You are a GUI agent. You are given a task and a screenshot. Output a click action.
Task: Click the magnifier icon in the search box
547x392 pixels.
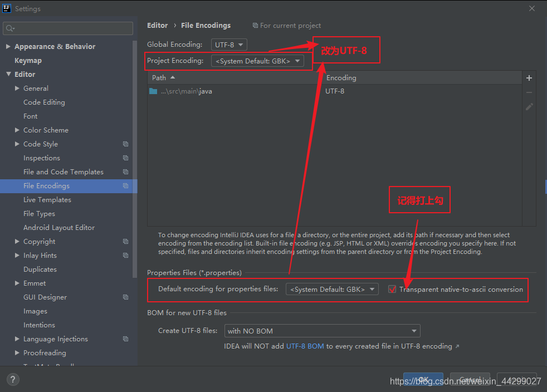pyautogui.click(x=10, y=28)
